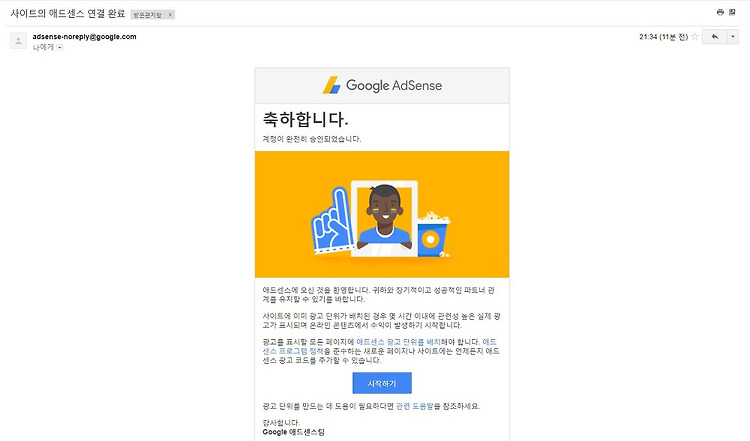The image size is (750, 441).
Task: Click the 시작하기 button
Action: click(382, 383)
